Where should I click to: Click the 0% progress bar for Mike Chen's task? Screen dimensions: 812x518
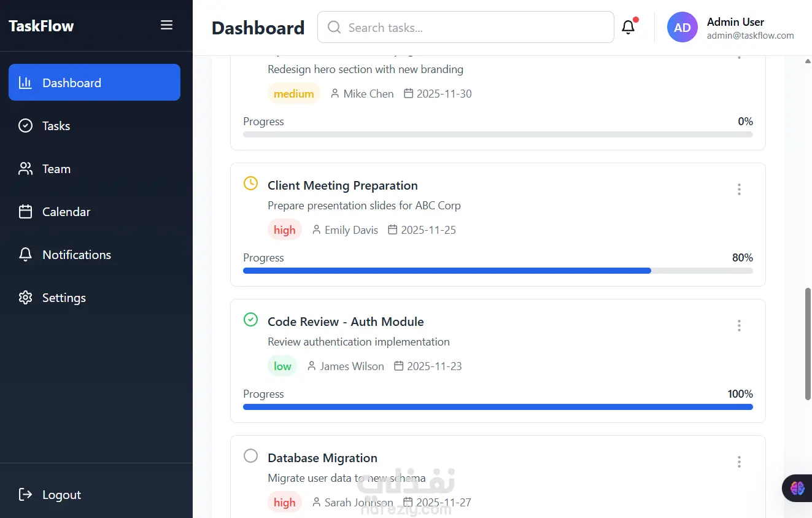(498, 134)
